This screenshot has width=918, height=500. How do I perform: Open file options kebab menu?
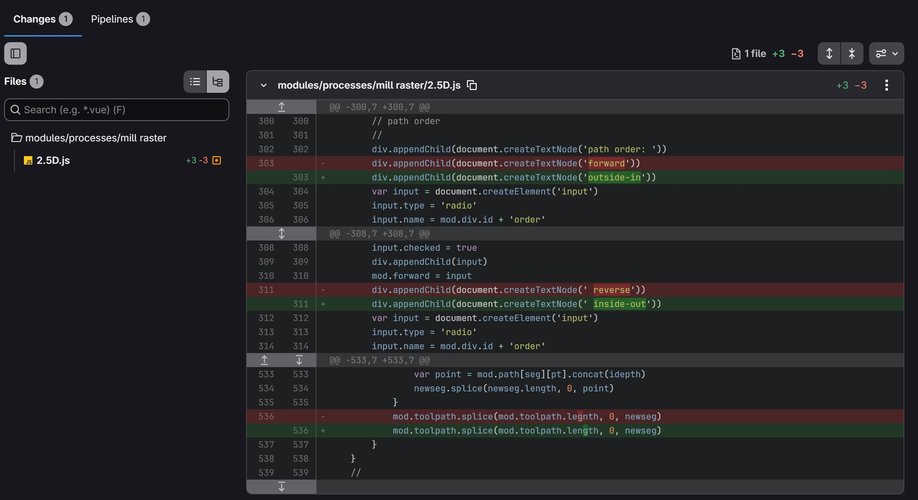886,85
